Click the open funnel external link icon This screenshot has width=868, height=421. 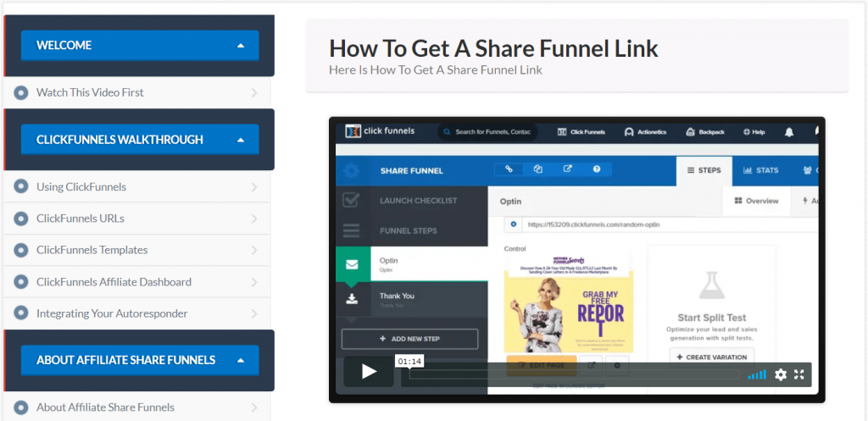click(567, 169)
